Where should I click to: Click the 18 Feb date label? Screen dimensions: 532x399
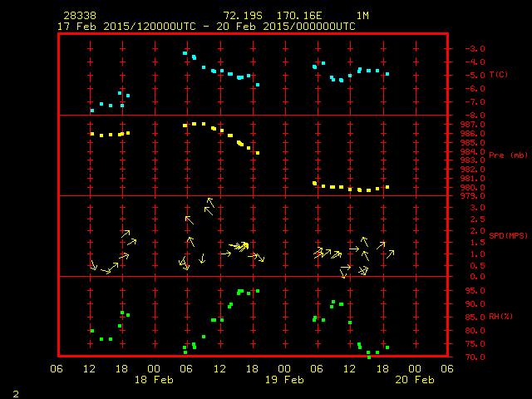click(x=154, y=380)
